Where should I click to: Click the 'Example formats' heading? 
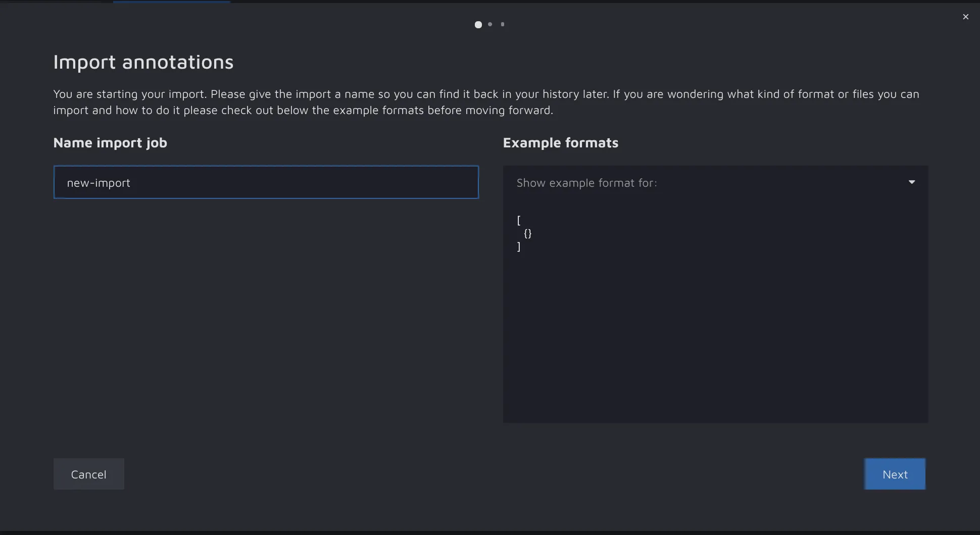click(x=560, y=143)
